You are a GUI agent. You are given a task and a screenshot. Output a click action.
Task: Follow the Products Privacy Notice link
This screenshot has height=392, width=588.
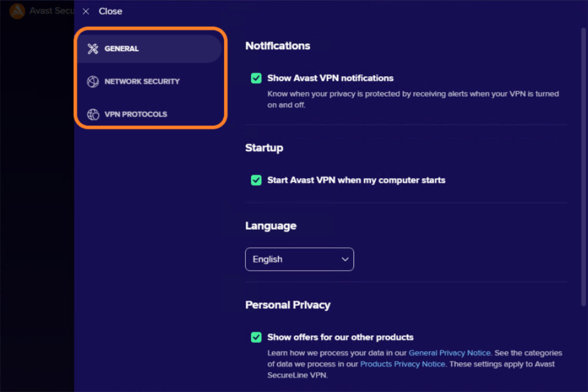402,364
